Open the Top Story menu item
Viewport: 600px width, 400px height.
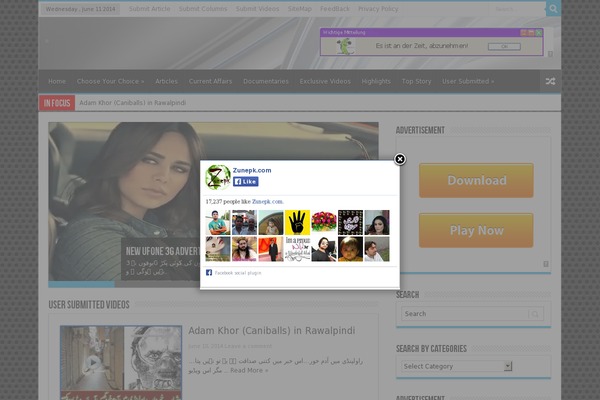(x=416, y=81)
